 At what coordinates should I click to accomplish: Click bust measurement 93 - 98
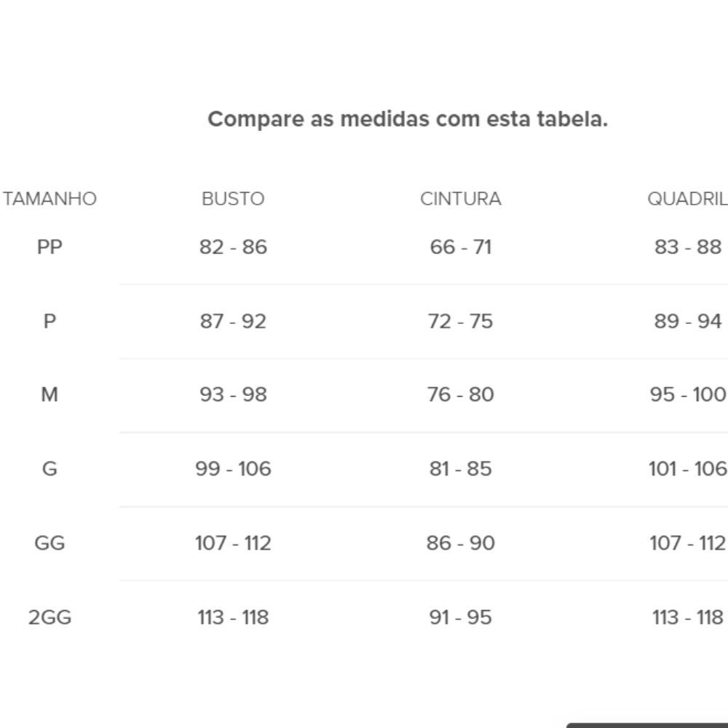(233, 395)
